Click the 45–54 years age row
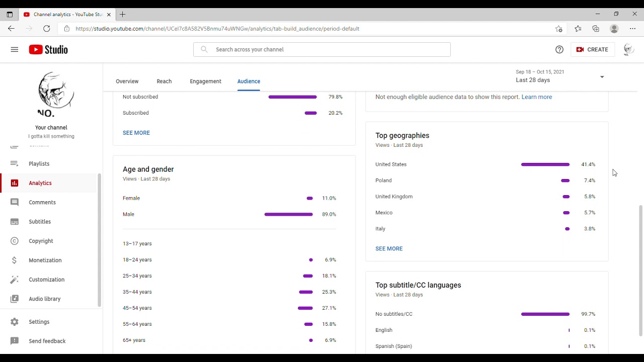This screenshot has height=362, width=644. [x=229, y=308]
